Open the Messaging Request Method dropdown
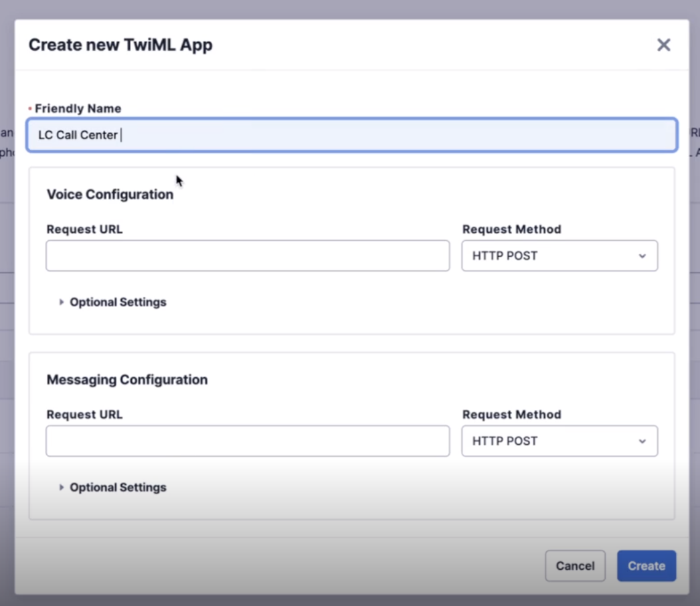Viewport: 700px width, 606px height. click(x=559, y=441)
